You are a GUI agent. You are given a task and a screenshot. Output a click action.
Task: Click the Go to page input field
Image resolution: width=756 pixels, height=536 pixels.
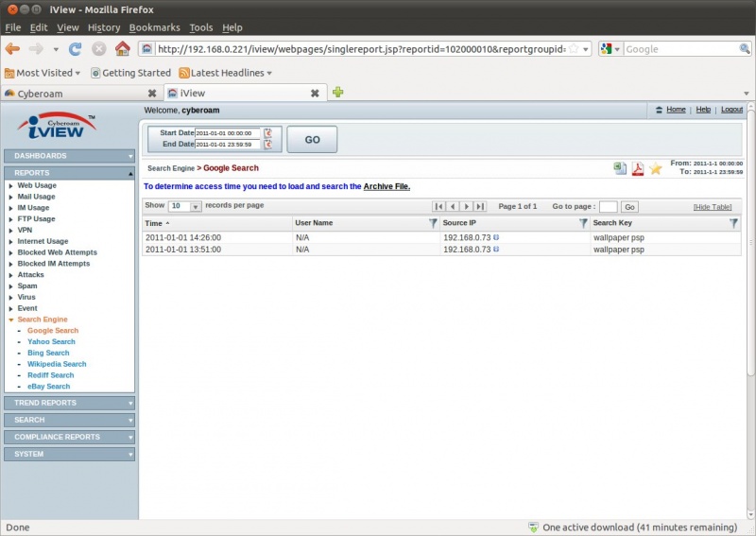pyautogui.click(x=608, y=206)
